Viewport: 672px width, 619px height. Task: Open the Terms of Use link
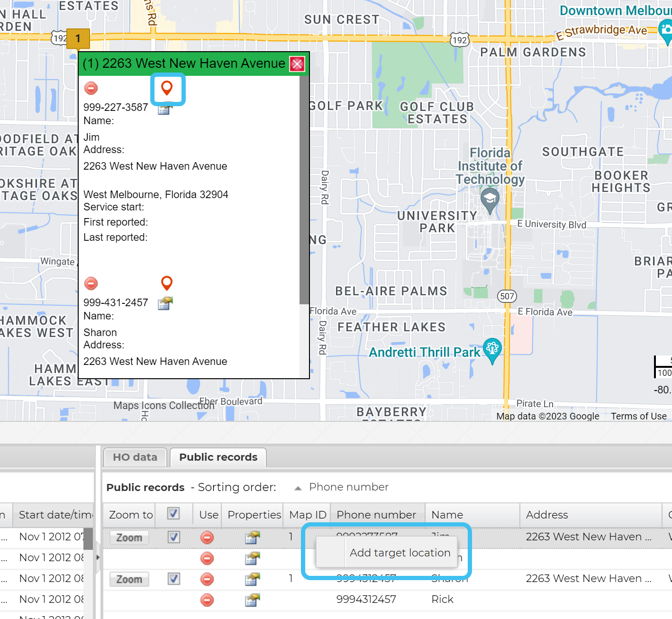638,416
